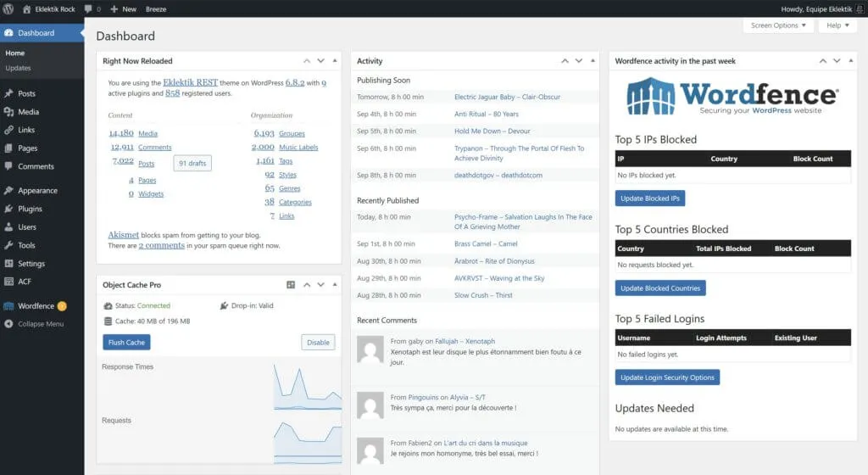This screenshot has height=475, width=868.
Task: Open the 858 registered users link
Action: click(173, 93)
